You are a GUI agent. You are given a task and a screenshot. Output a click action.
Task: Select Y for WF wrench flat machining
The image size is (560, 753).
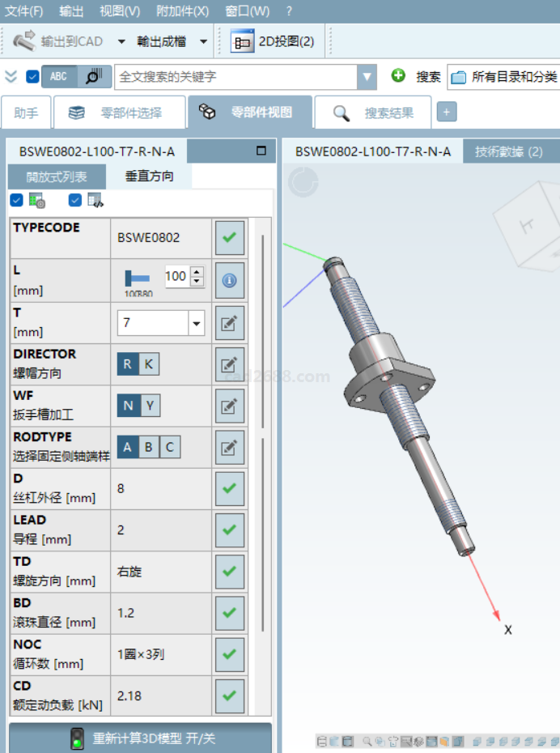[148, 406]
